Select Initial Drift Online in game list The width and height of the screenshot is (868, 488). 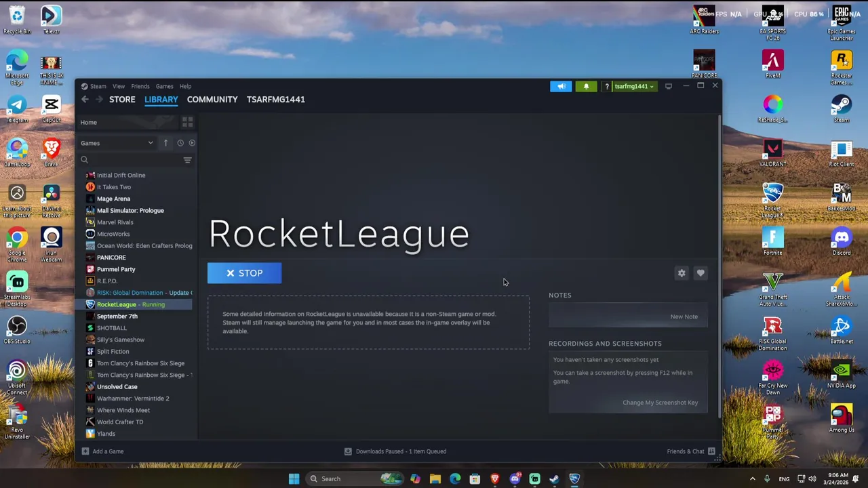tap(121, 176)
